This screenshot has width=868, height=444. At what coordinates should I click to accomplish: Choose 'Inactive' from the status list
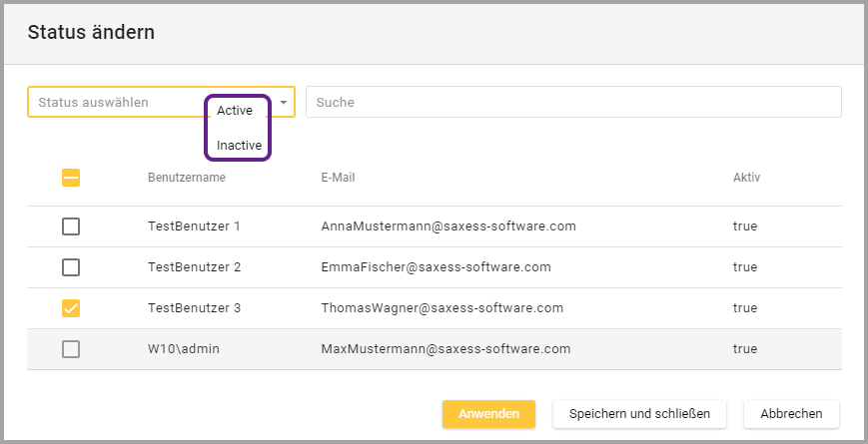(x=239, y=145)
